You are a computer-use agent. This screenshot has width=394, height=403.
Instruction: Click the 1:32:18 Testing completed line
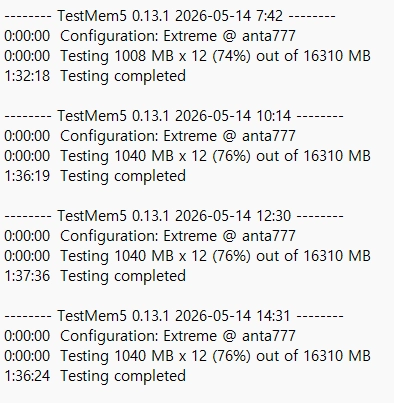95,76
